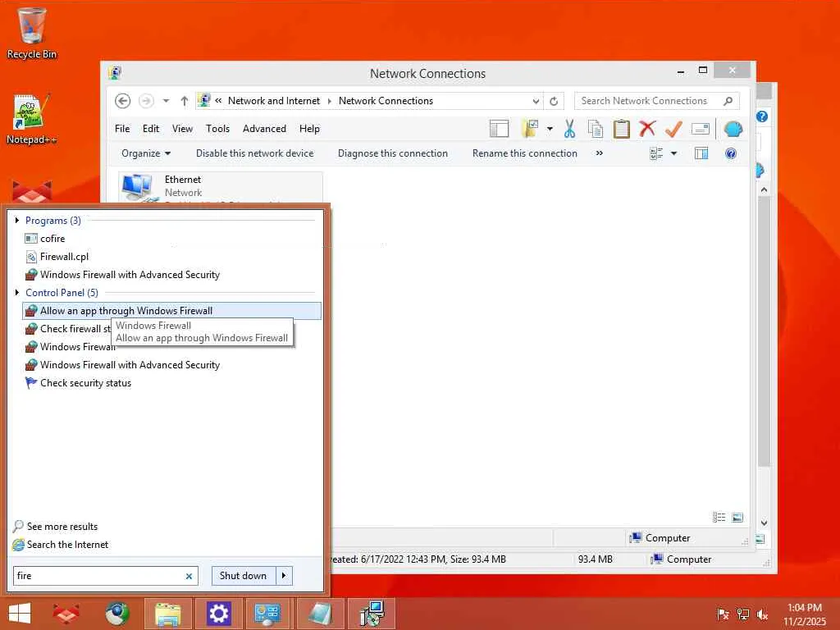
Task: Open the Edit menu
Action: point(151,129)
